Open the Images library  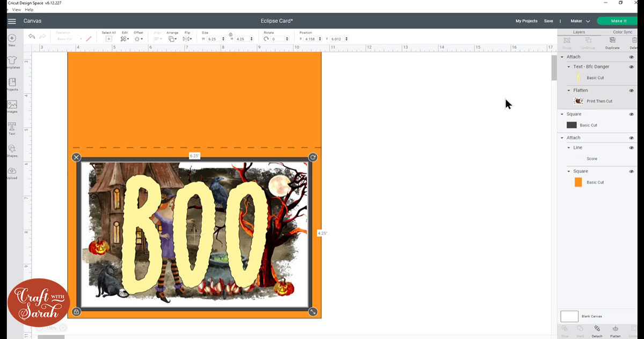pos(12,106)
